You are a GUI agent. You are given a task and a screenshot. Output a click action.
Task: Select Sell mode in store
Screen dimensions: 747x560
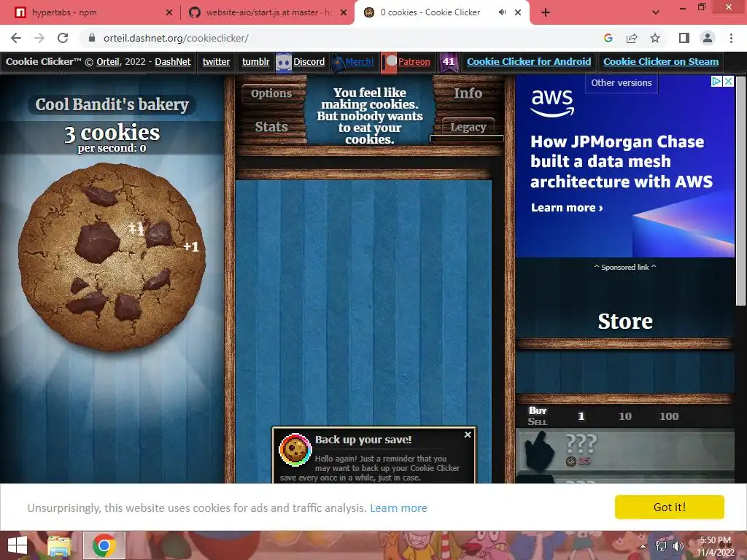click(x=538, y=421)
